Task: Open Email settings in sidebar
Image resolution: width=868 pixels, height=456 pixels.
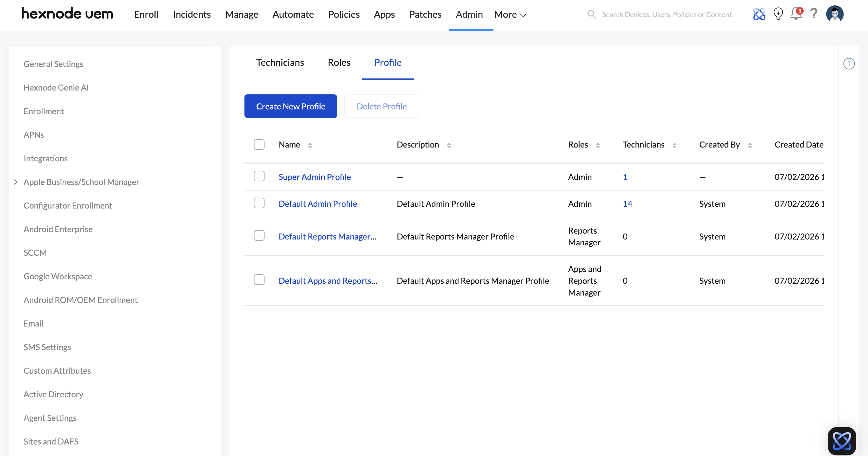Action: [33, 323]
